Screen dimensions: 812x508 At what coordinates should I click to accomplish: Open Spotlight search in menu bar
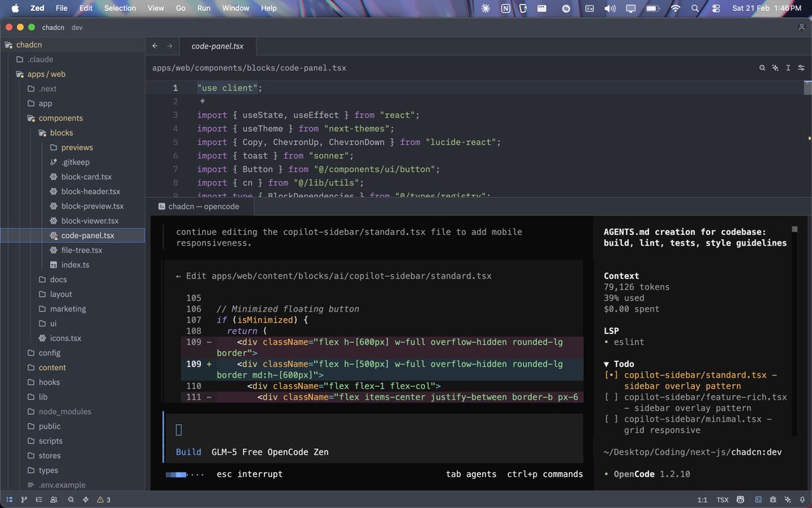coord(695,8)
